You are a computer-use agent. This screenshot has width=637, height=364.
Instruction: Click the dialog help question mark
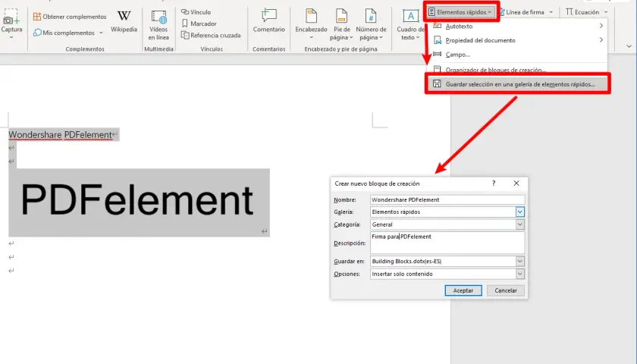[x=494, y=184]
